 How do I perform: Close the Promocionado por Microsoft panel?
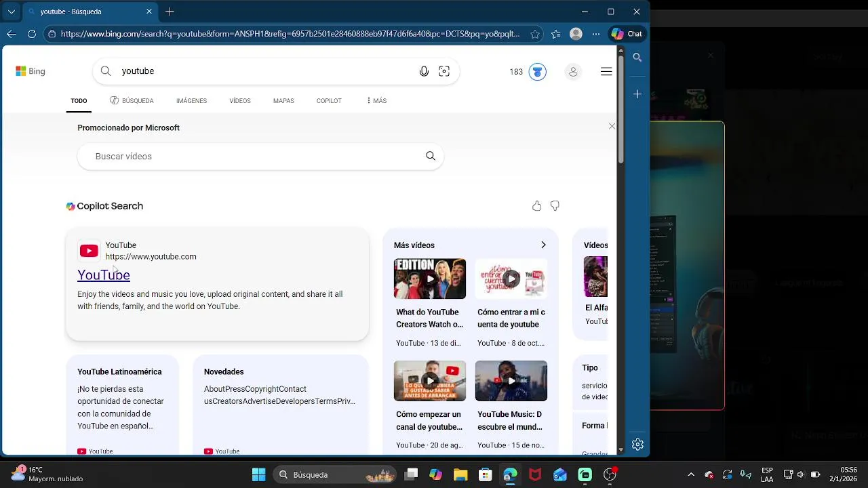pos(612,126)
